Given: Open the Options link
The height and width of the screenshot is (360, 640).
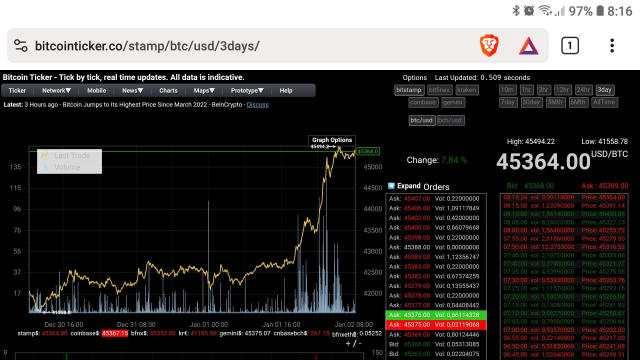Looking at the screenshot, I should point(415,78).
